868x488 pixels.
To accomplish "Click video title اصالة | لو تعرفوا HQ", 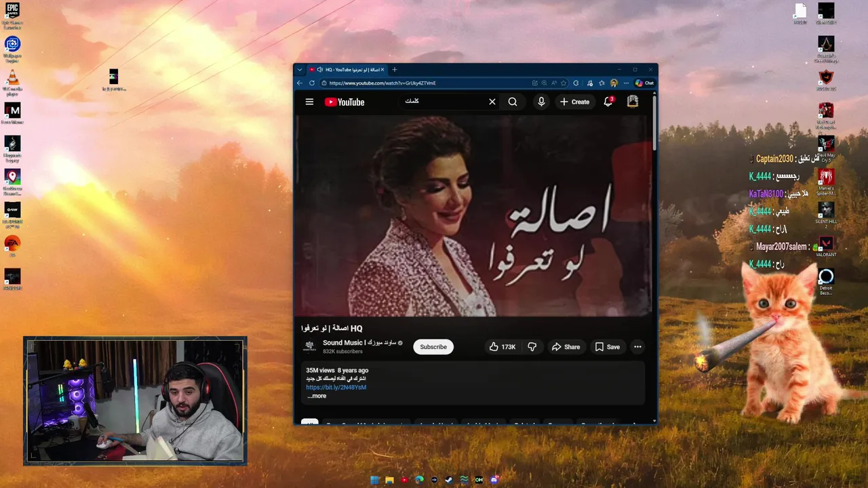I will point(332,328).
